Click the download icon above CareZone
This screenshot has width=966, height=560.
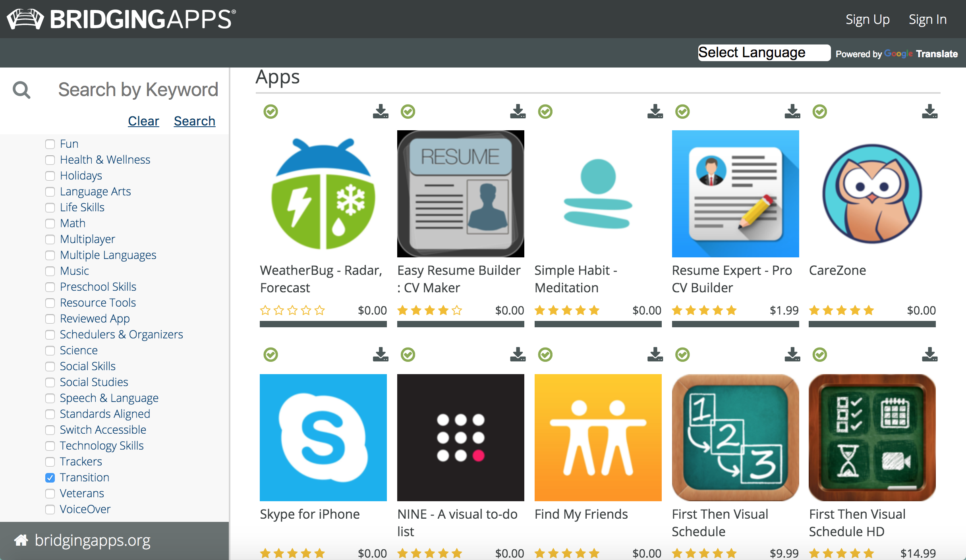(930, 112)
